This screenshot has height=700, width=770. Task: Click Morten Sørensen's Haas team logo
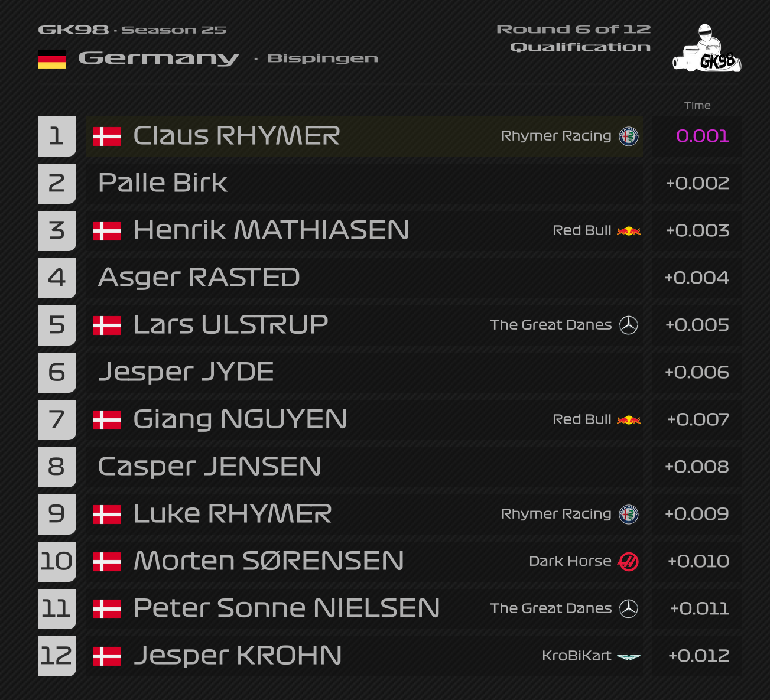point(628,561)
